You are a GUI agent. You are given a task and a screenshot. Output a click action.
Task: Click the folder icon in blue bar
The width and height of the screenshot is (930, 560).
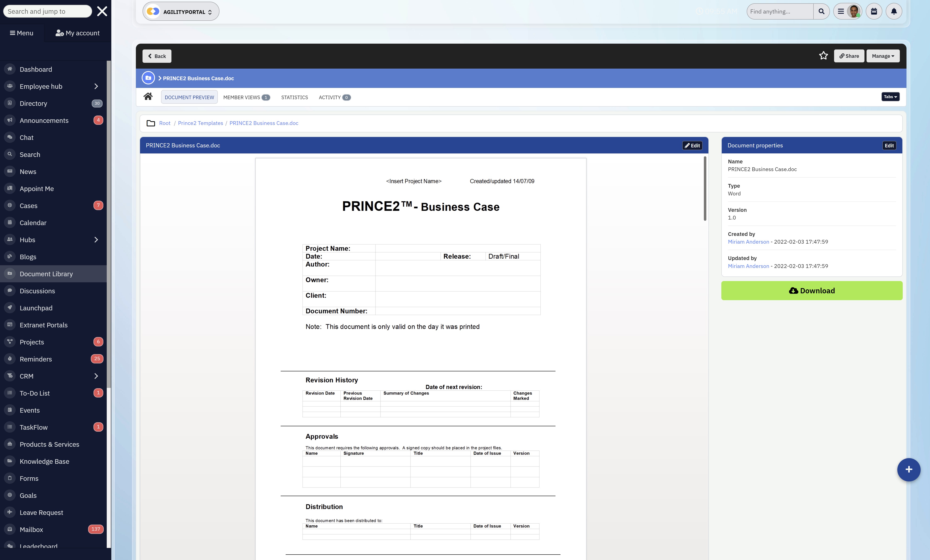tap(148, 78)
